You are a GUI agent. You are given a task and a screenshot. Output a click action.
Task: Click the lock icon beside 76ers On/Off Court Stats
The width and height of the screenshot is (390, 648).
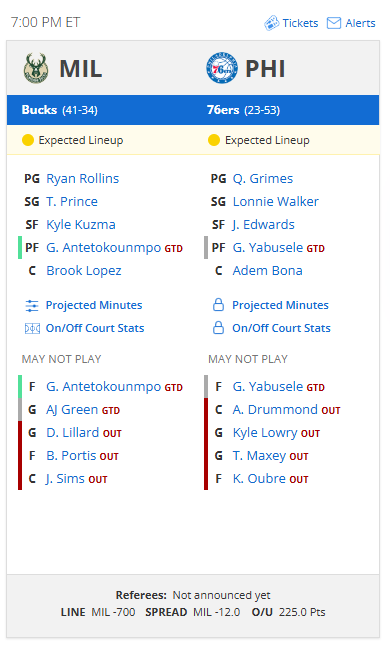pyautogui.click(x=218, y=328)
